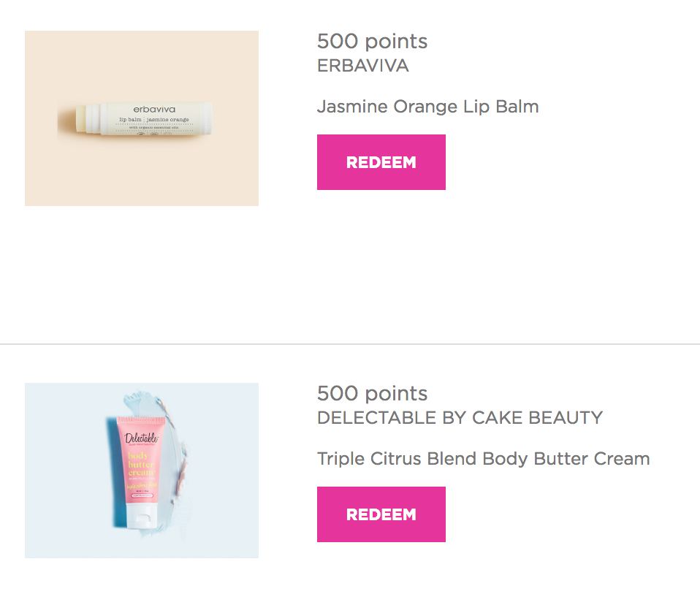Click the right end cap of lip balm tube
The width and height of the screenshot is (700, 605).
208,118
